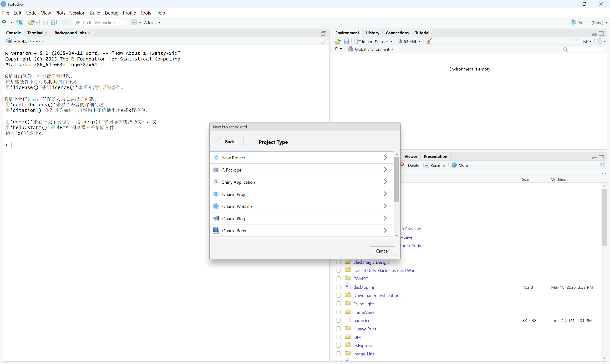Check the COMSOL folder checkbox
The image size is (610, 364).
point(339,279)
